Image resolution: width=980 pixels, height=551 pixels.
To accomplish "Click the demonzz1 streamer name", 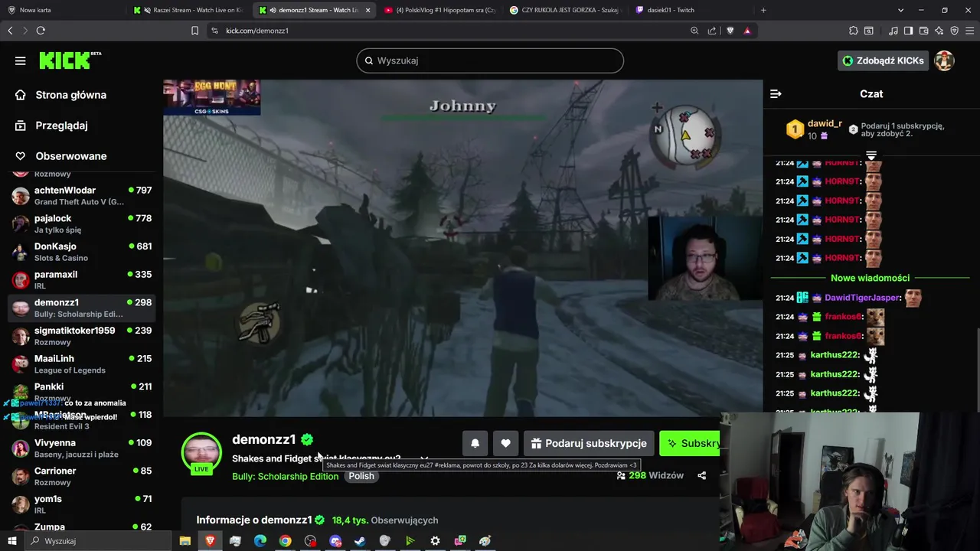I will click(x=263, y=439).
